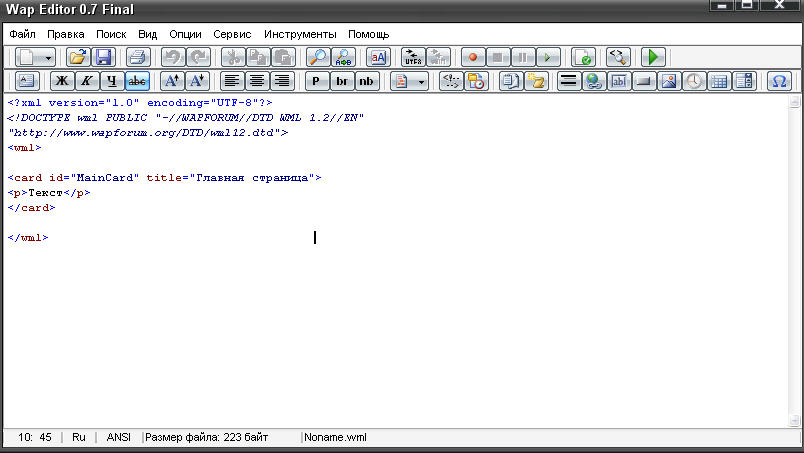Stop the macro recording

pos(497,57)
